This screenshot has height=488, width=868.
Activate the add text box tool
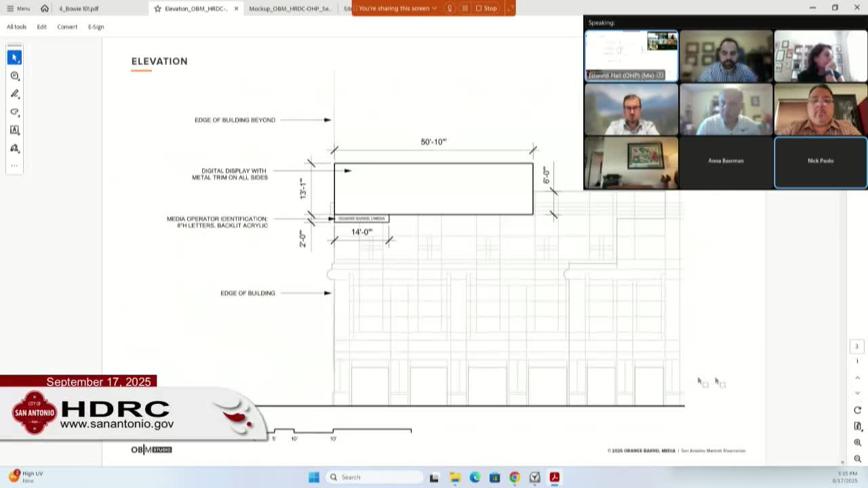pyautogui.click(x=15, y=130)
